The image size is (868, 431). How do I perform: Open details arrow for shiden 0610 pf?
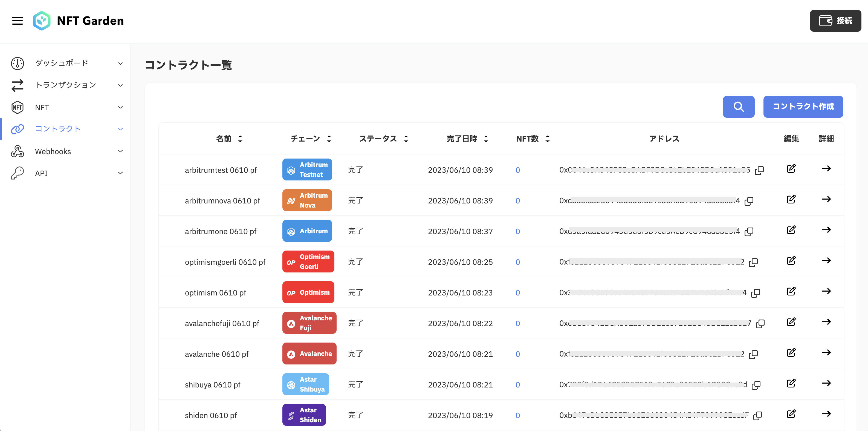coord(826,414)
